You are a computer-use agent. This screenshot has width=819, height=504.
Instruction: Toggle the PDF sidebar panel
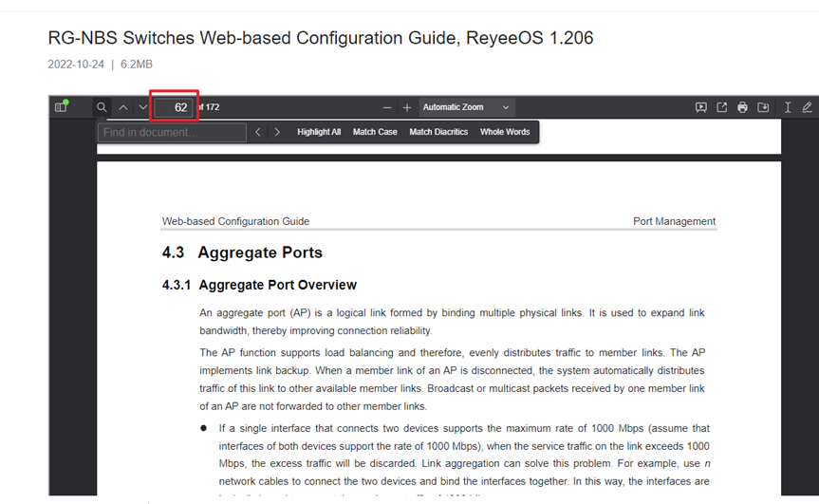(62, 107)
